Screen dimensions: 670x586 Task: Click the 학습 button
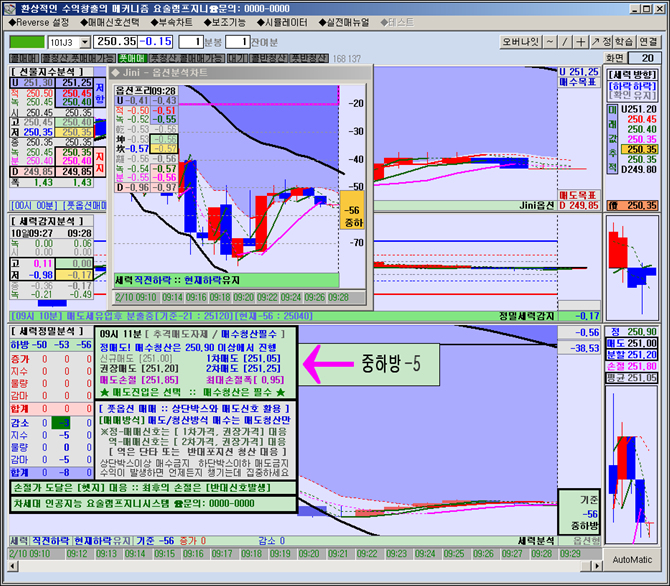[x=624, y=42]
